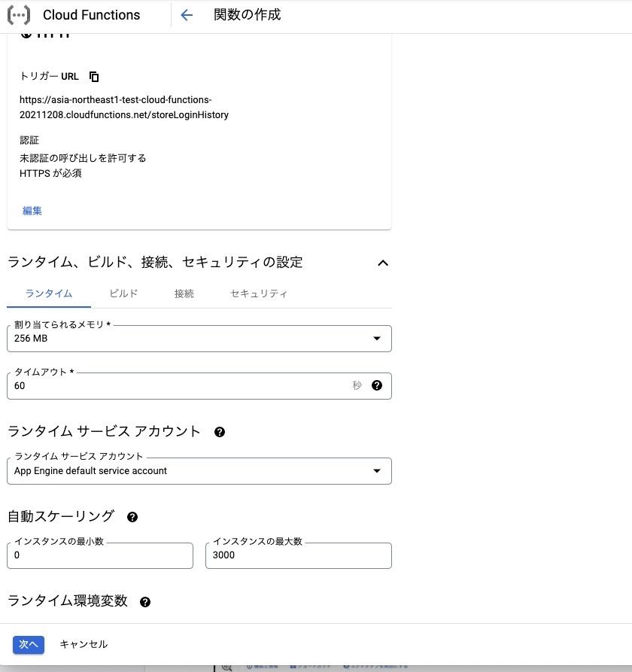
Task: Focus the インスタンスの最小数 field
Action: [x=100, y=555]
